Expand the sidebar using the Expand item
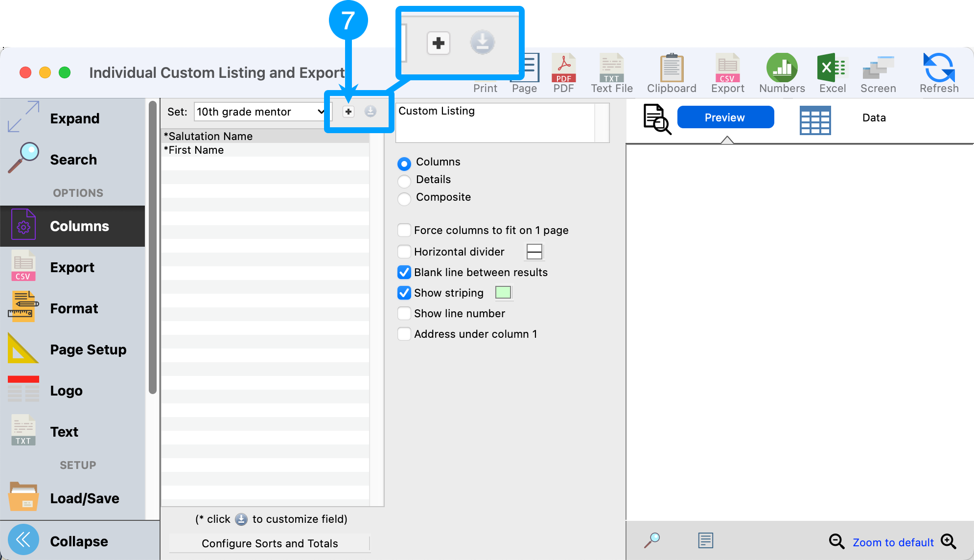Image resolution: width=974 pixels, height=560 pixels. [x=73, y=118]
